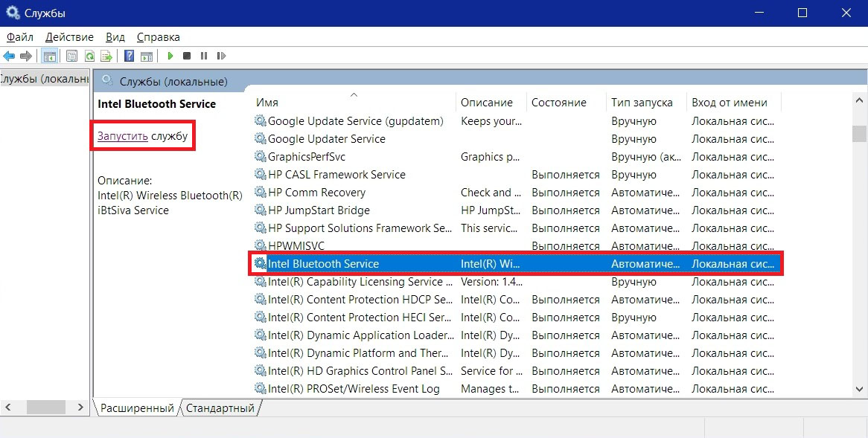Viewport: 868px width, 438px height.
Task: Click the vertical scrollbar thumb of the services list
Action: tap(859, 133)
